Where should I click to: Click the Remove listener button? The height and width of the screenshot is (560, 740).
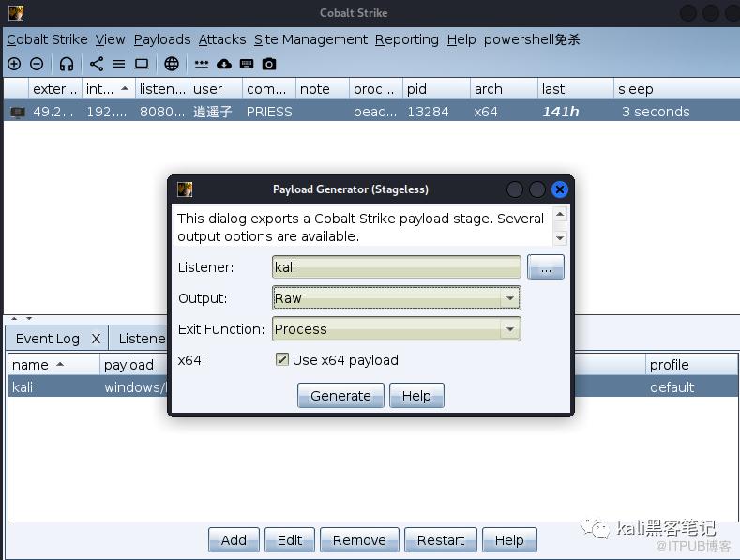pos(359,539)
